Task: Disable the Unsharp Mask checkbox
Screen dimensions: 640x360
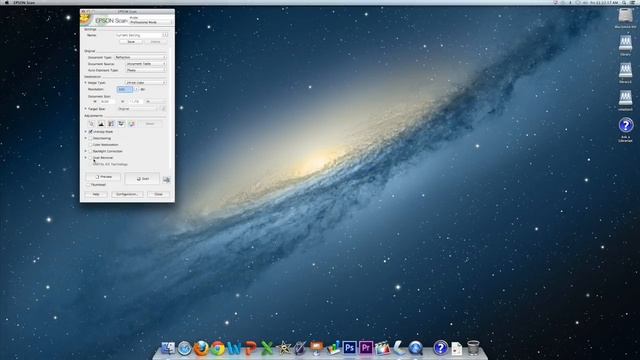Action: [x=91, y=132]
